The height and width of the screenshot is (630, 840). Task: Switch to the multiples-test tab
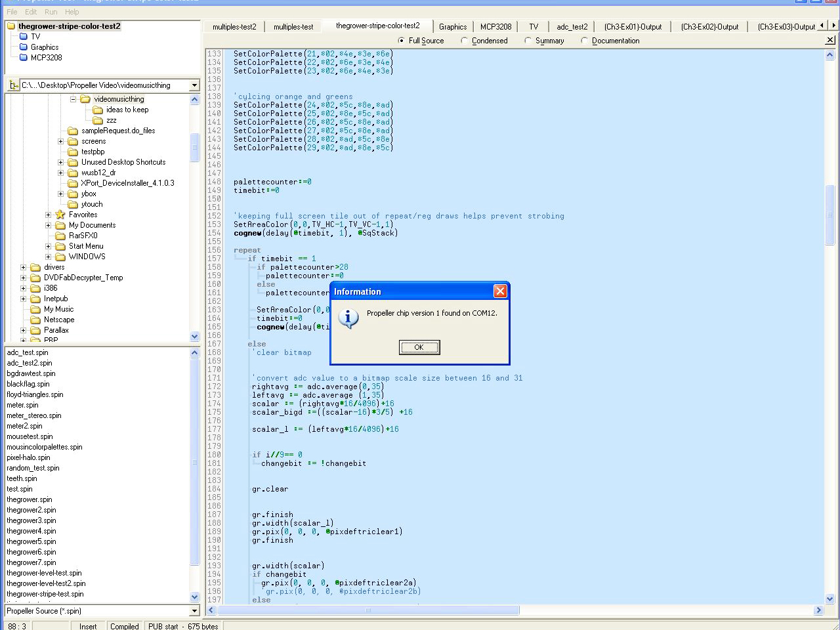pos(293,27)
